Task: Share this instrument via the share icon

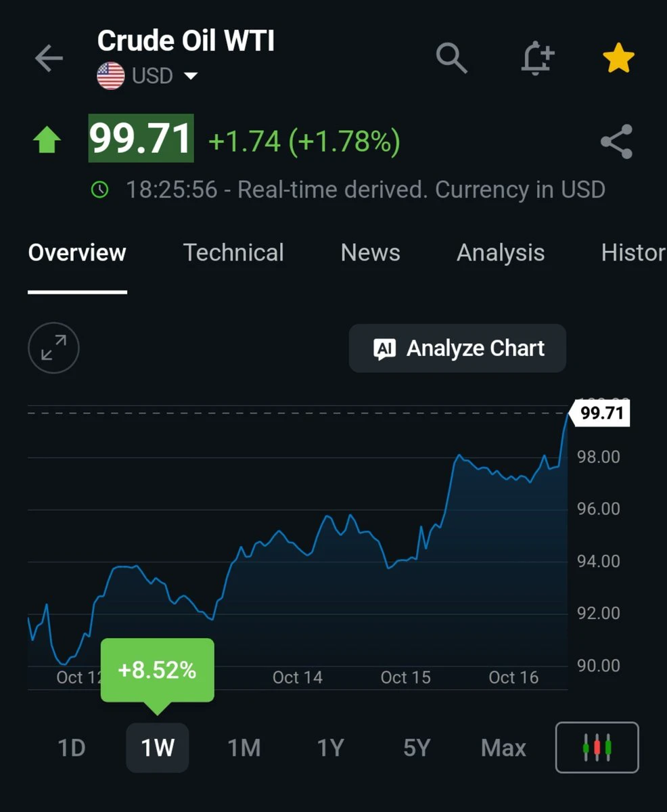Action: click(x=616, y=141)
